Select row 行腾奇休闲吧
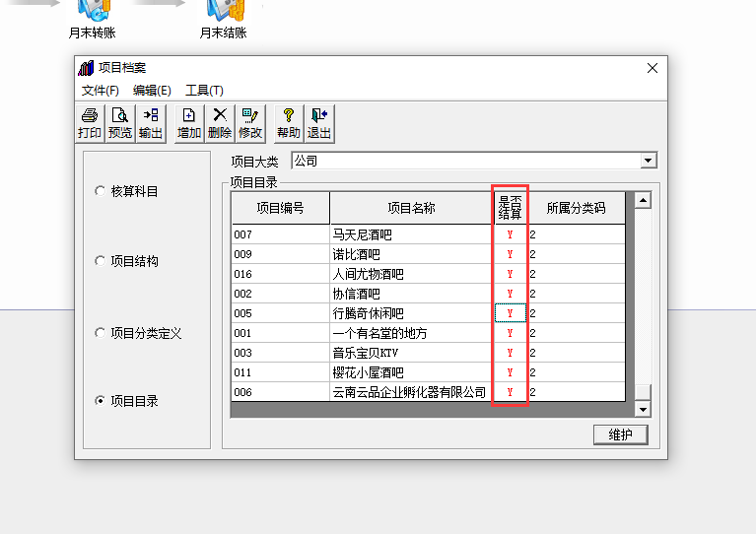 point(428,313)
